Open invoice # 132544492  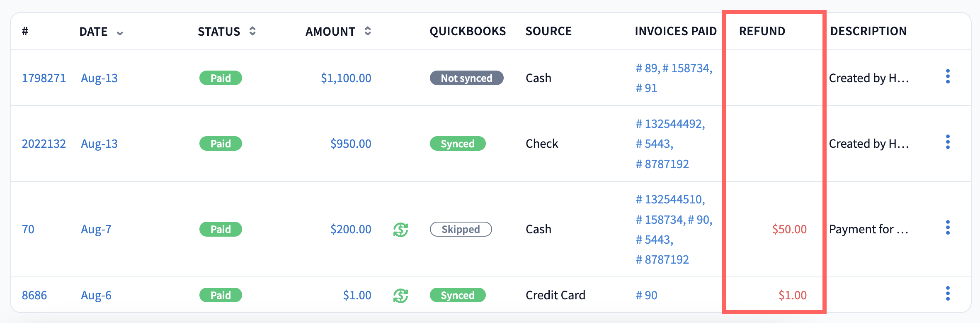click(x=670, y=124)
